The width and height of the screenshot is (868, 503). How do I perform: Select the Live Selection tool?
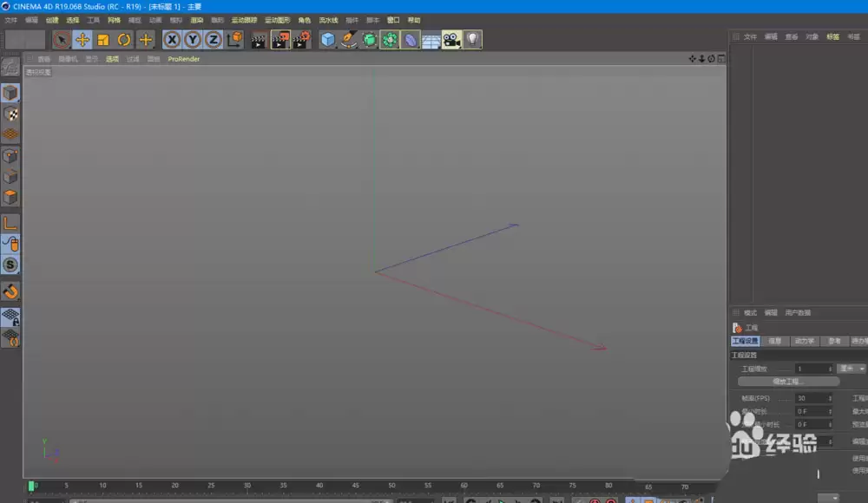tap(62, 39)
